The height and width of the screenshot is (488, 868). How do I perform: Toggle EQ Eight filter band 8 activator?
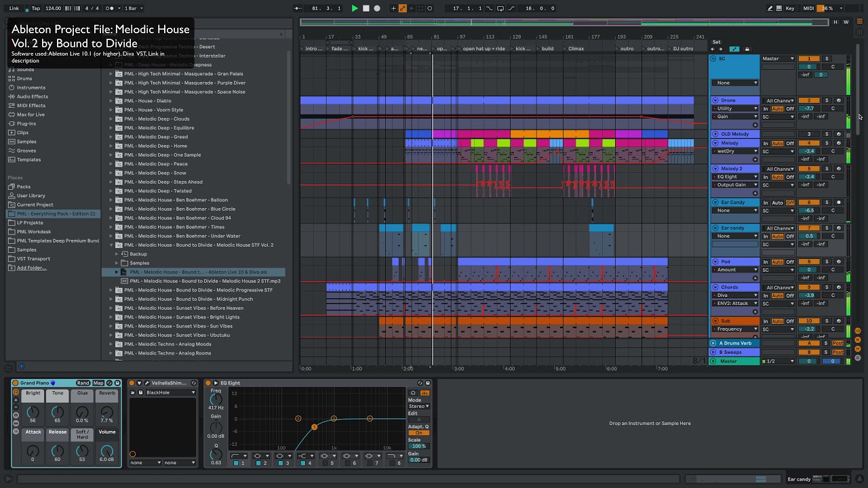(x=392, y=463)
